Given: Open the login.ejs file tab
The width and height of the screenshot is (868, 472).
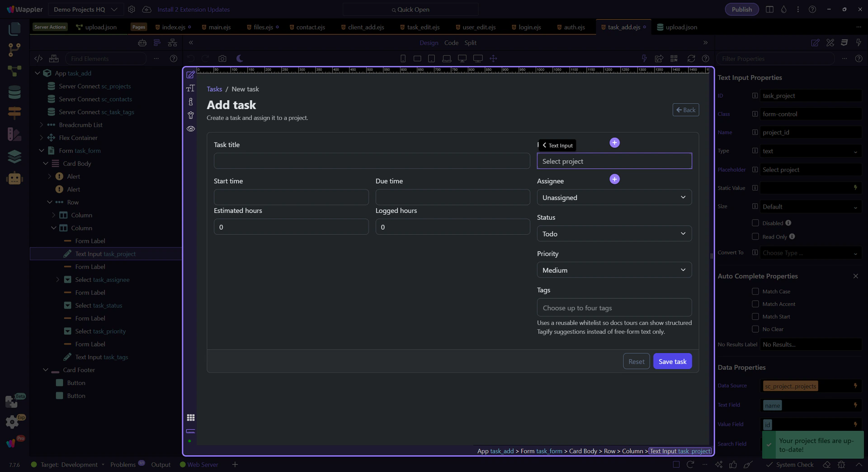Looking at the screenshot, I should click(x=529, y=27).
